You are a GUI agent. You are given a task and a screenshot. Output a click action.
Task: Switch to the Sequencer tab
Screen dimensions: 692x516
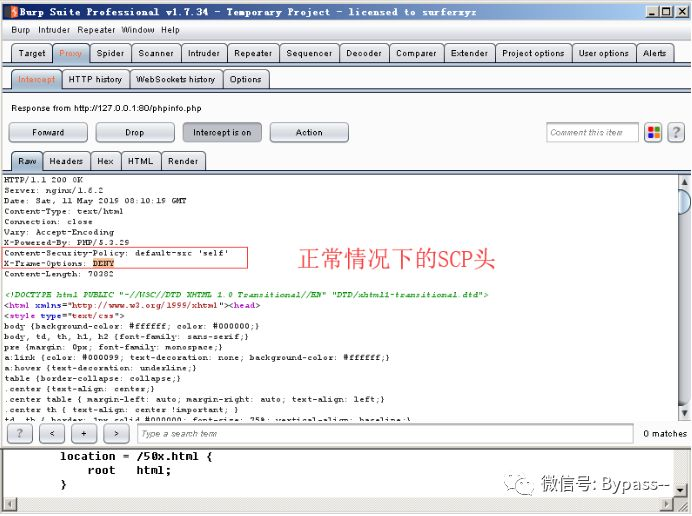pos(309,53)
